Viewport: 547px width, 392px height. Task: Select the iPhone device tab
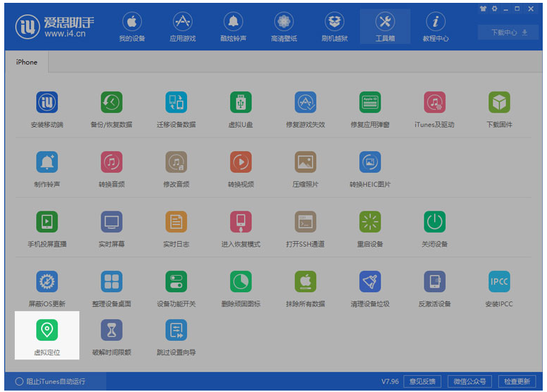26,62
